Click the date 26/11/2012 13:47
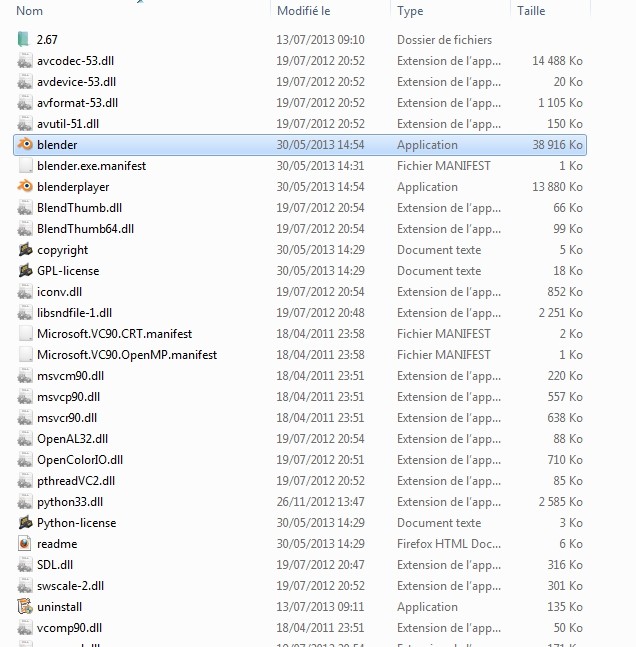Image resolution: width=636 pixels, height=647 pixels. pos(320,502)
